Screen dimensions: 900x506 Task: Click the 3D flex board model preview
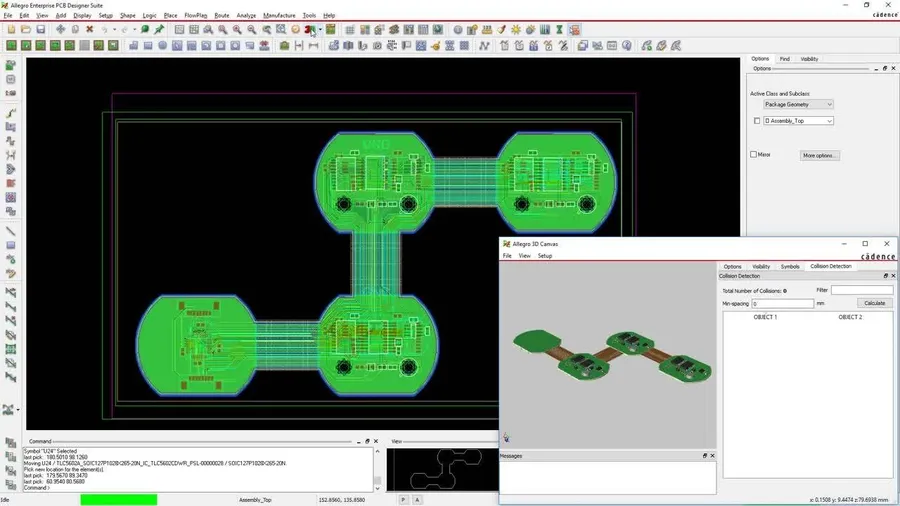tap(612, 356)
